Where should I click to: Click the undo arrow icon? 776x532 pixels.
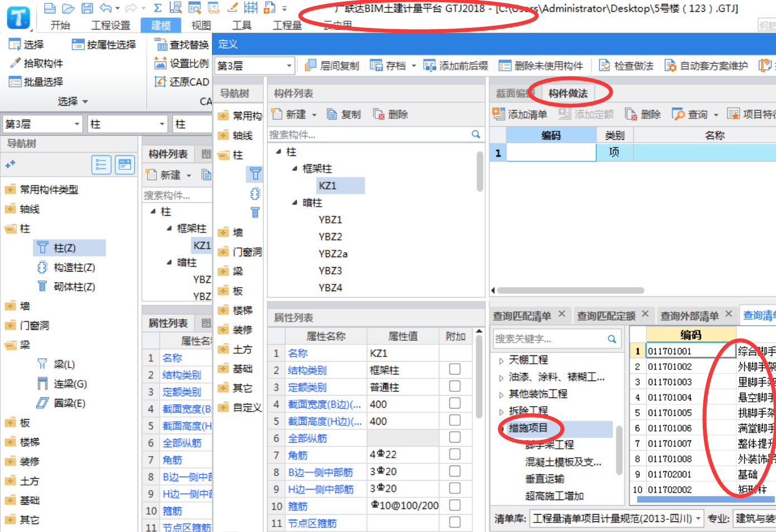click(106, 8)
